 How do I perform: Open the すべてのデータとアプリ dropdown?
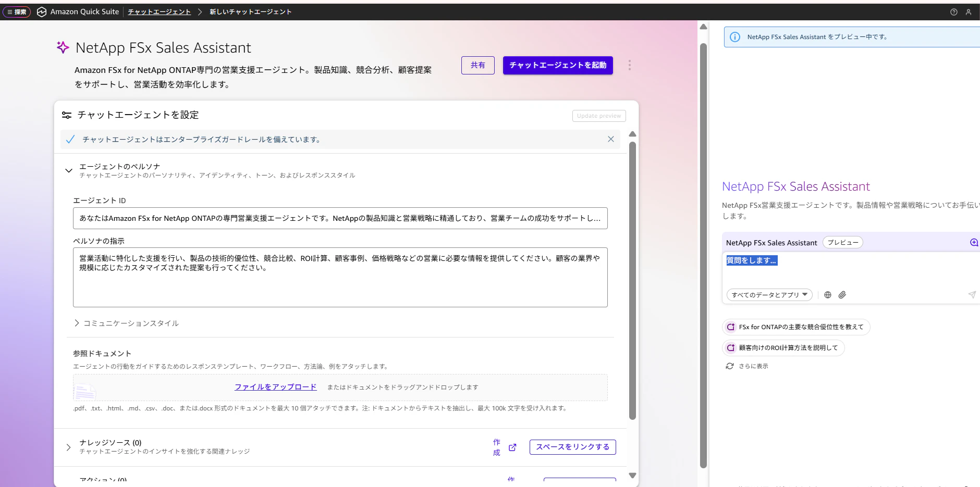pyautogui.click(x=769, y=295)
